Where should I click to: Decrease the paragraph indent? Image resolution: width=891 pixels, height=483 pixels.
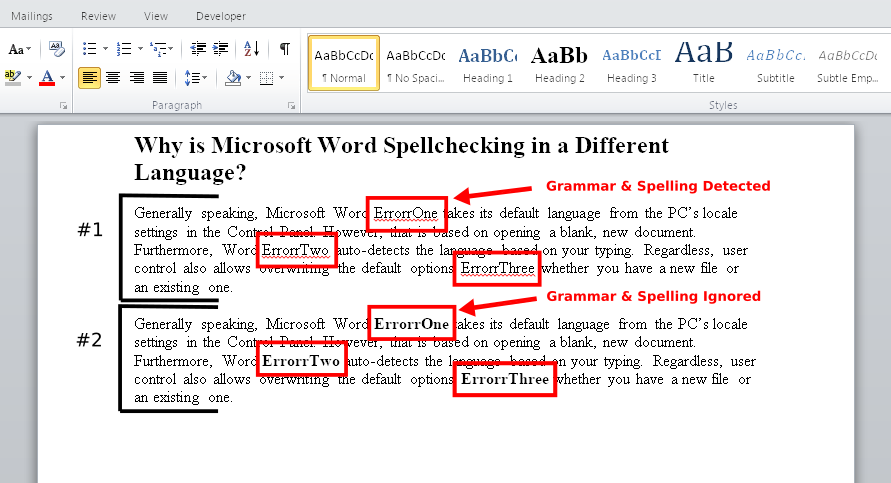point(198,49)
